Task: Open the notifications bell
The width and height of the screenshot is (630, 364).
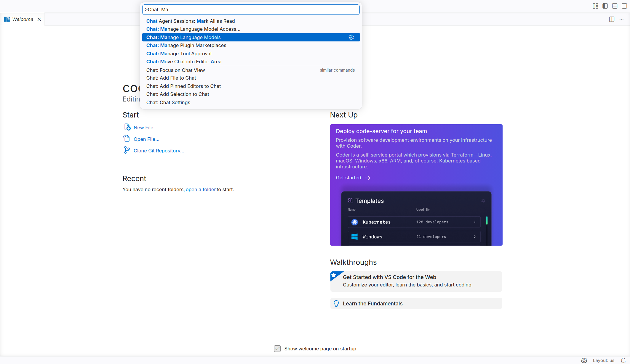Action: click(x=623, y=360)
